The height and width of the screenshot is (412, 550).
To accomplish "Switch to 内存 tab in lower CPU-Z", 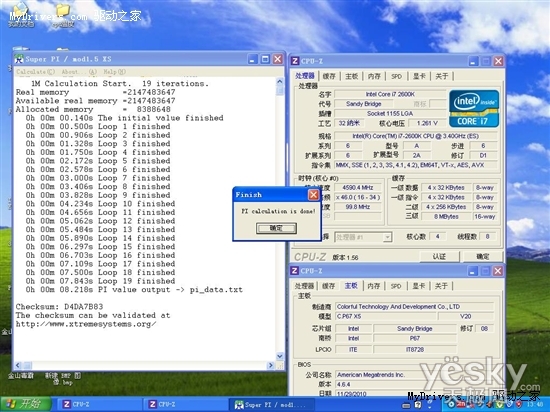I will tap(374, 286).
